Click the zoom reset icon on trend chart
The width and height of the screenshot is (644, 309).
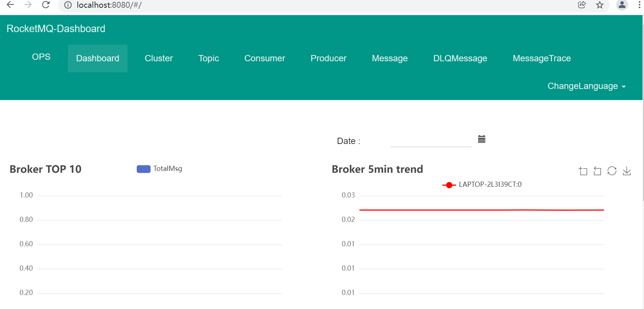pos(597,171)
